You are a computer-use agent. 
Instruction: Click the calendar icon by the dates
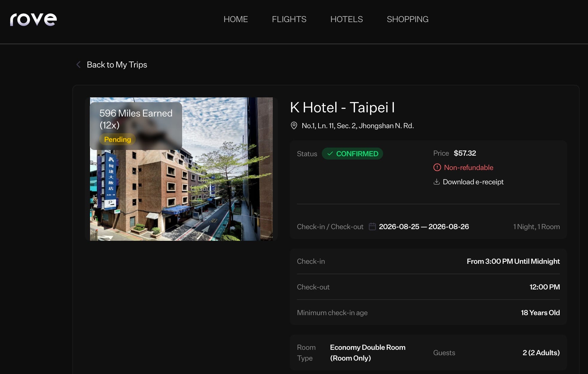pos(372,226)
